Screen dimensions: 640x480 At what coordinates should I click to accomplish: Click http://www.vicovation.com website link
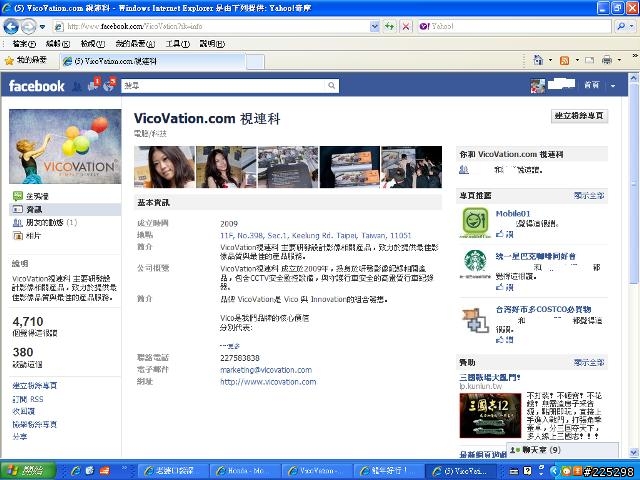click(x=268, y=382)
